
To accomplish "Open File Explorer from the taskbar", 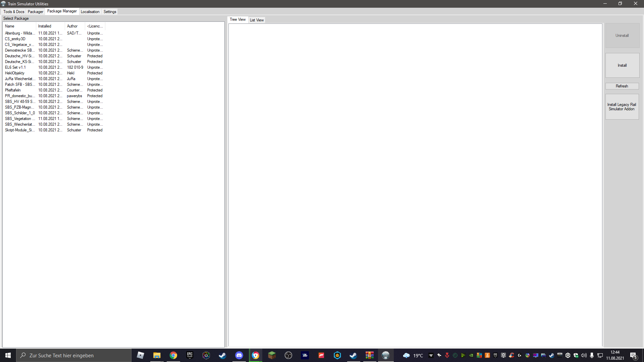I will (x=157, y=355).
